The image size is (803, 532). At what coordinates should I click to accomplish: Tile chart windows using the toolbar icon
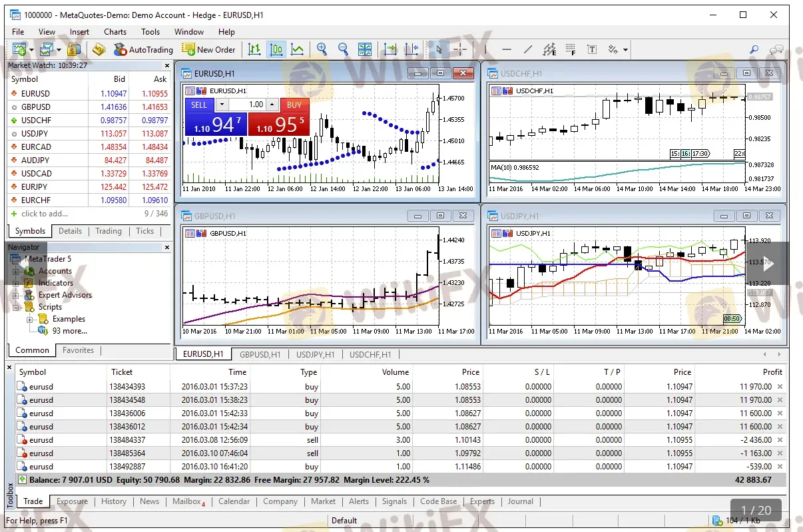pyautogui.click(x=365, y=49)
